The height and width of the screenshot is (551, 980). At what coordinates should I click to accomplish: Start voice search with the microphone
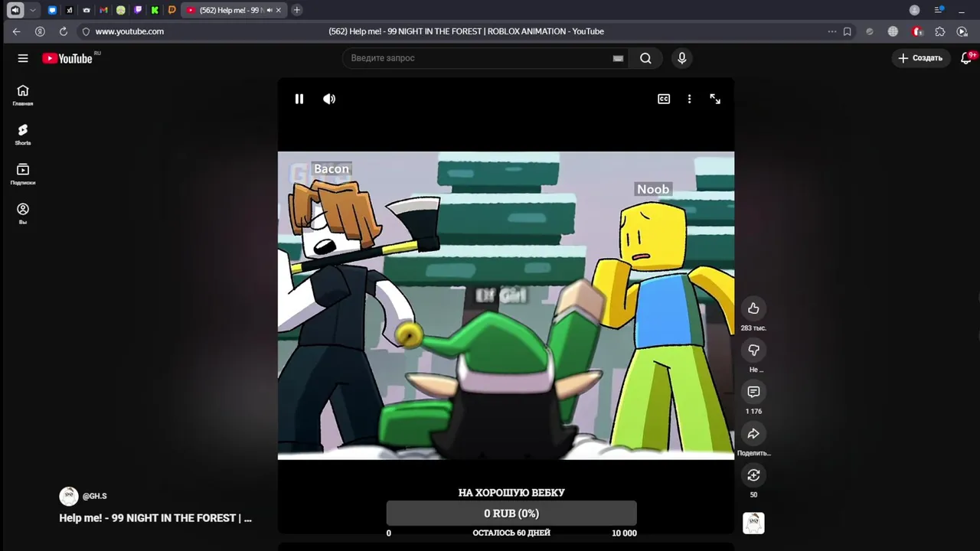click(x=681, y=58)
